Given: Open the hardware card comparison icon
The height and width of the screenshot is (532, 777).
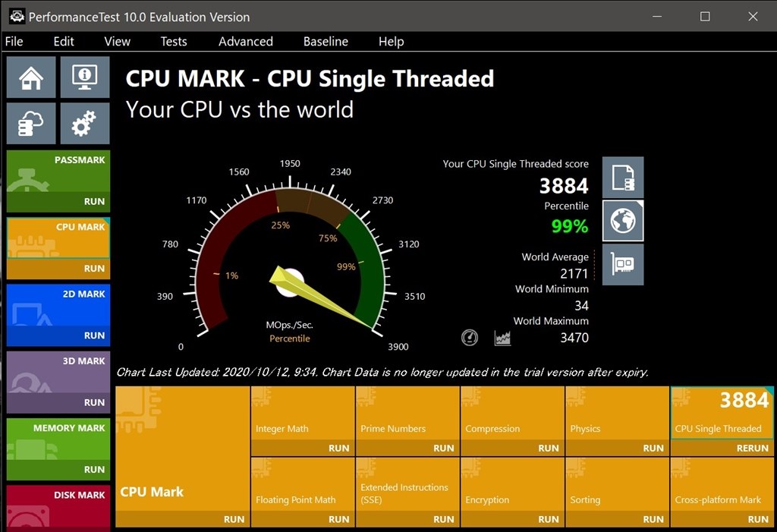Looking at the screenshot, I should tap(623, 264).
